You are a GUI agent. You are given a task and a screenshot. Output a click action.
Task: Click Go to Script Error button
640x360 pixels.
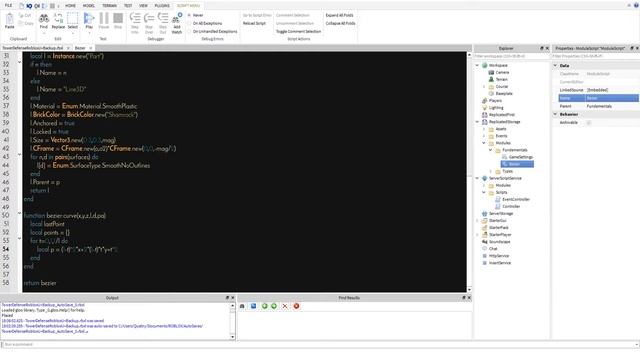(257, 15)
